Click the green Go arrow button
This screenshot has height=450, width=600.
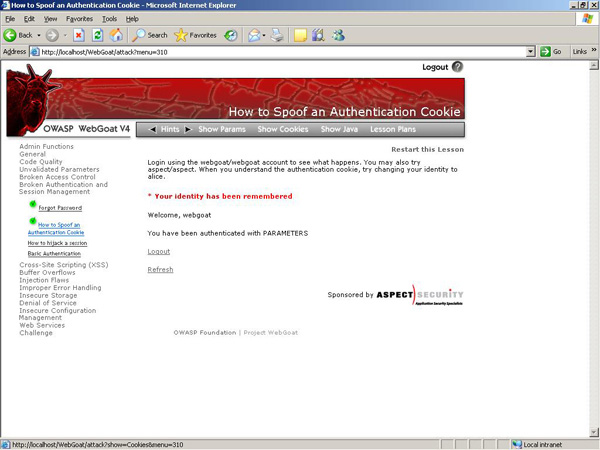[545, 51]
